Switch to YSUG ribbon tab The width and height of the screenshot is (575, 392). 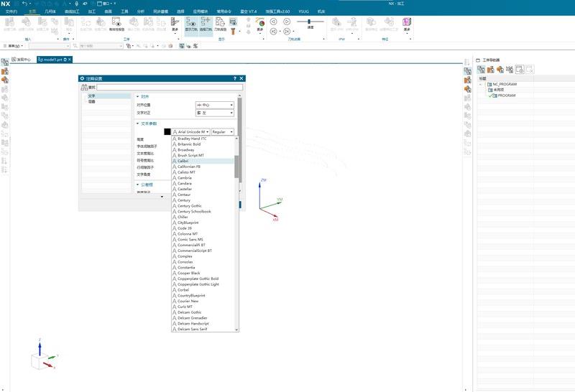point(303,11)
